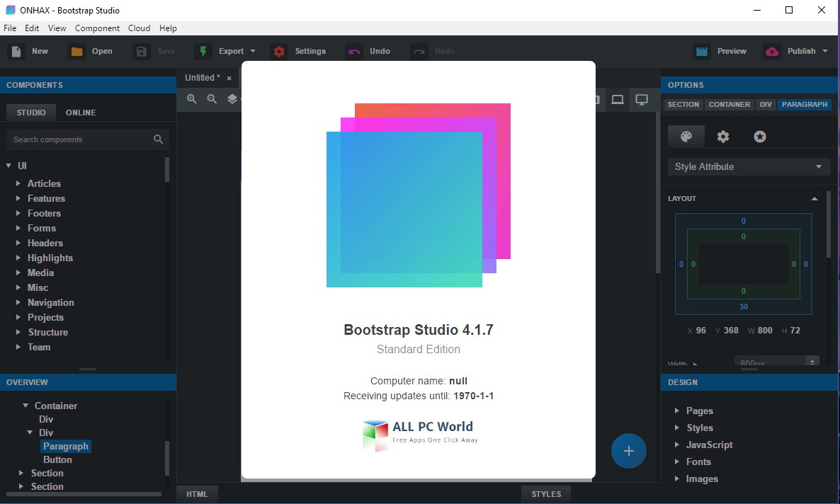Expand Styles in the Design panel
The width and height of the screenshot is (840, 504).
[x=676, y=428]
